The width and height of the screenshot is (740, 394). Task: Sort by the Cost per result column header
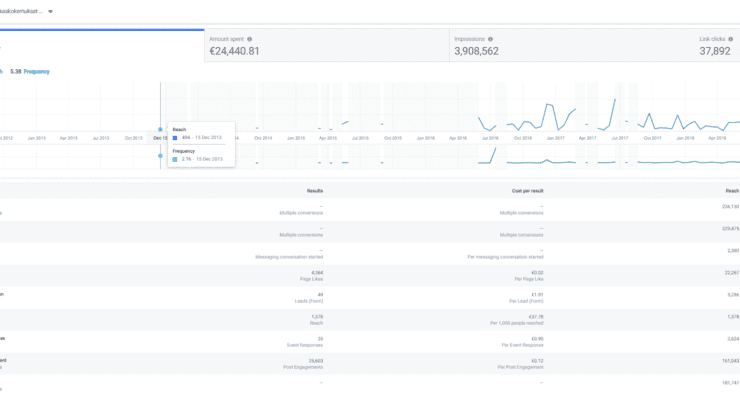pos(528,191)
